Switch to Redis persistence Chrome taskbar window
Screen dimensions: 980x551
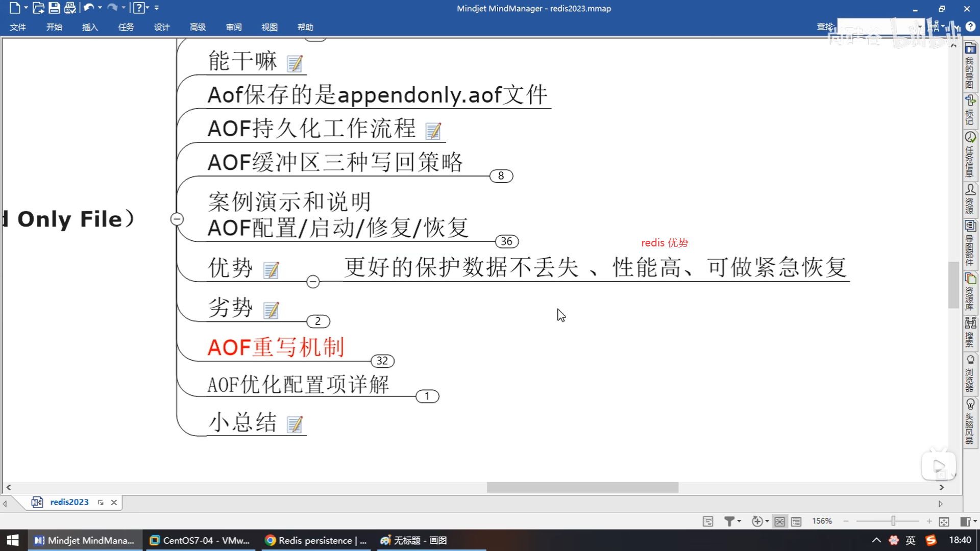316,540
